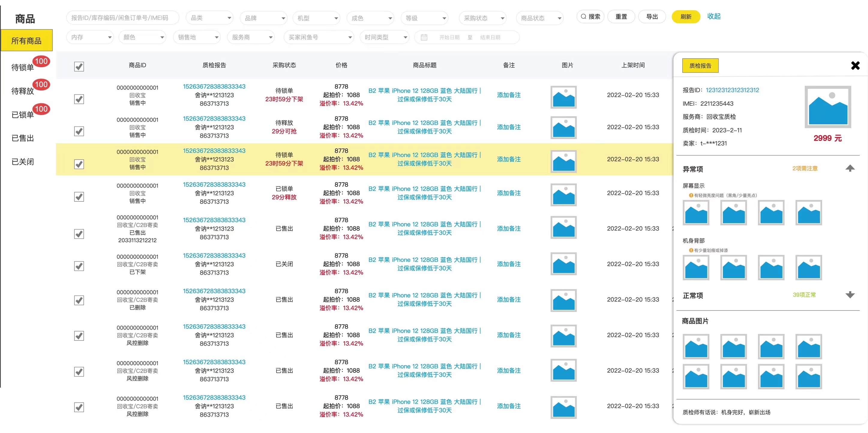Click the 收起 link
The image size is (868, 433).
point(714,16)
